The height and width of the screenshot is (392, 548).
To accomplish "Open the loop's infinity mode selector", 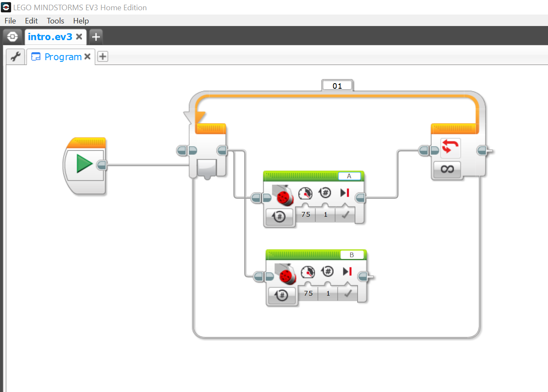I will tap(447, 169).
